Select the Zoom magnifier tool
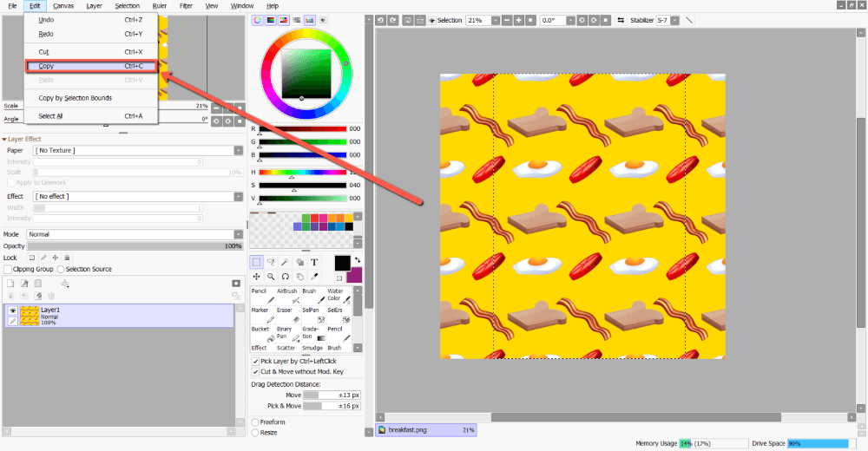This screenshot has height=451, width=868. click(x=271, y=276)
